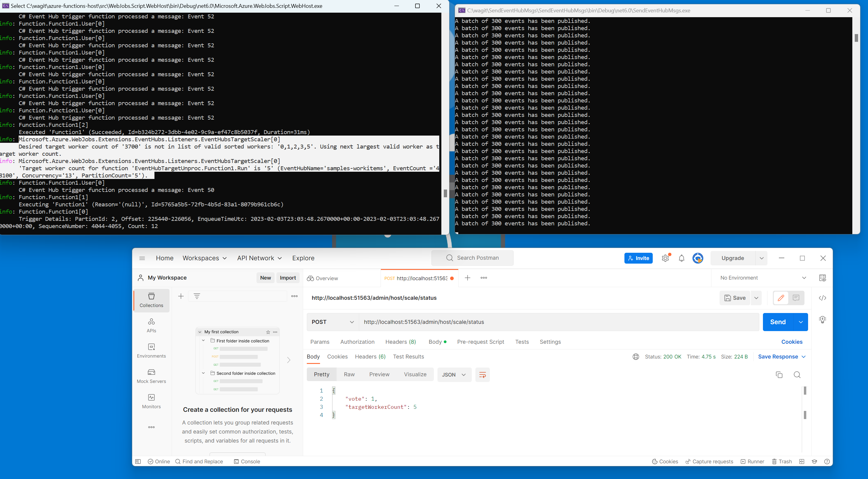Click the notifications bell icon

(x=681, y=258)
